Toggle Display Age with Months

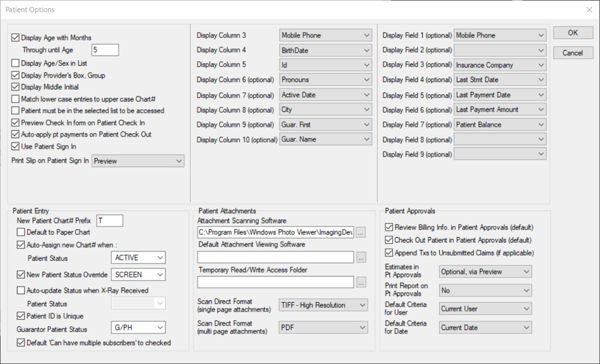pos(15,37)
